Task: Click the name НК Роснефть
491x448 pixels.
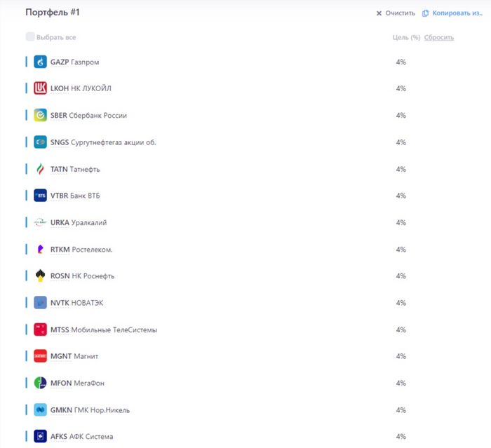Action: 93,276
